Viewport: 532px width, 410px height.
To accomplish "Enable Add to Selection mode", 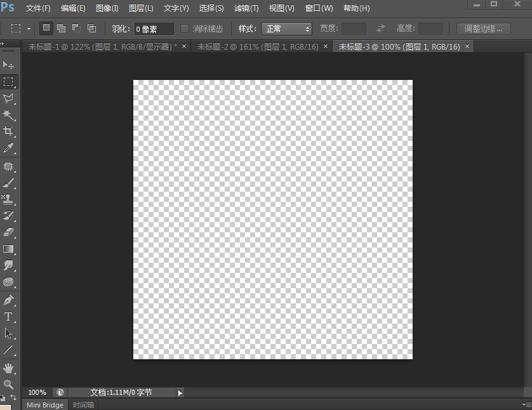I will (62, 29).
